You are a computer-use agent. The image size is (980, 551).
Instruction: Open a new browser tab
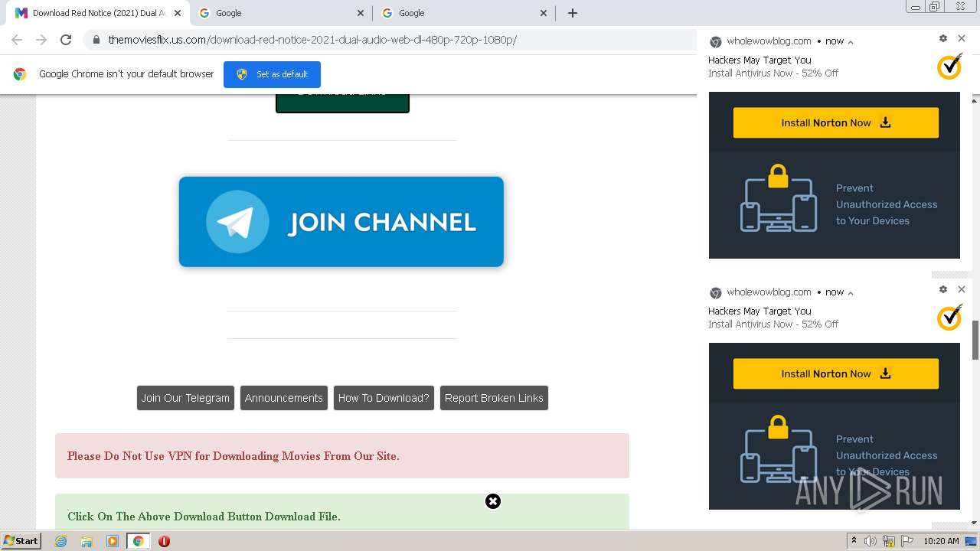[573, 13]
